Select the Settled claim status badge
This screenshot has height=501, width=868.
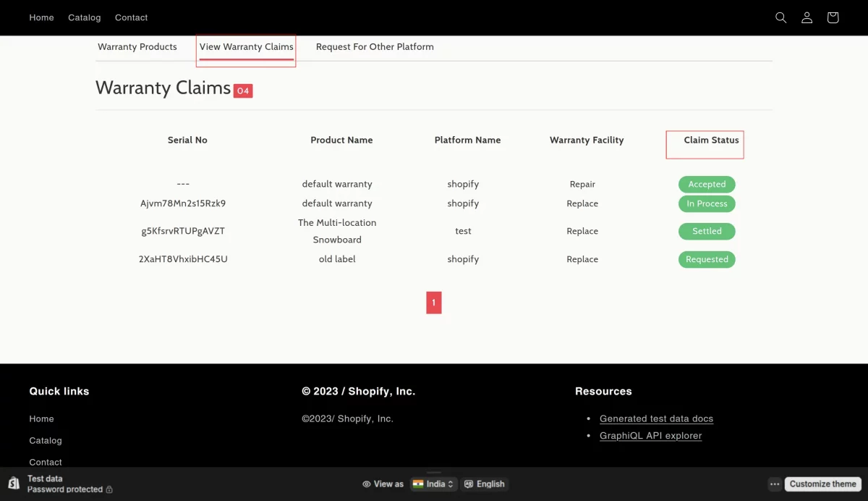click(707, 231)
